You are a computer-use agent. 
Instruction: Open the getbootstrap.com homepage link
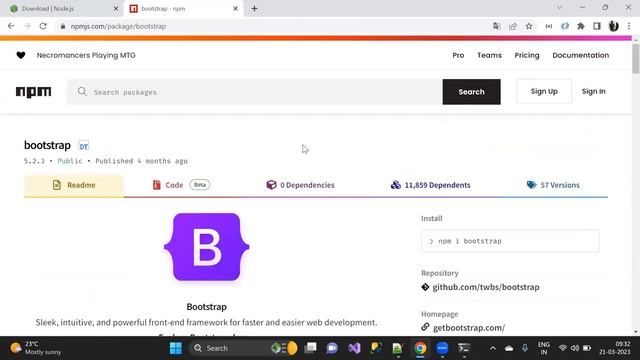pos(469,328)
